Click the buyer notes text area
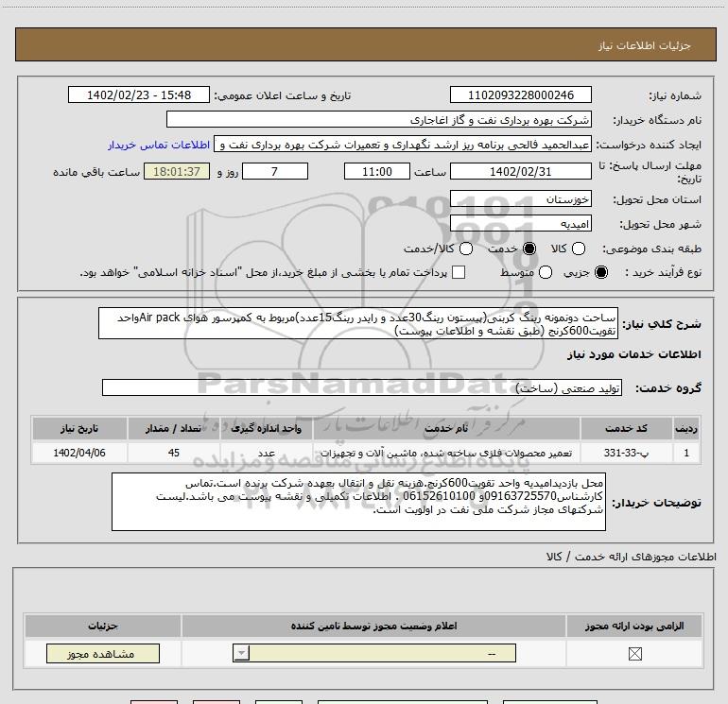 click(x=358, y=502)
